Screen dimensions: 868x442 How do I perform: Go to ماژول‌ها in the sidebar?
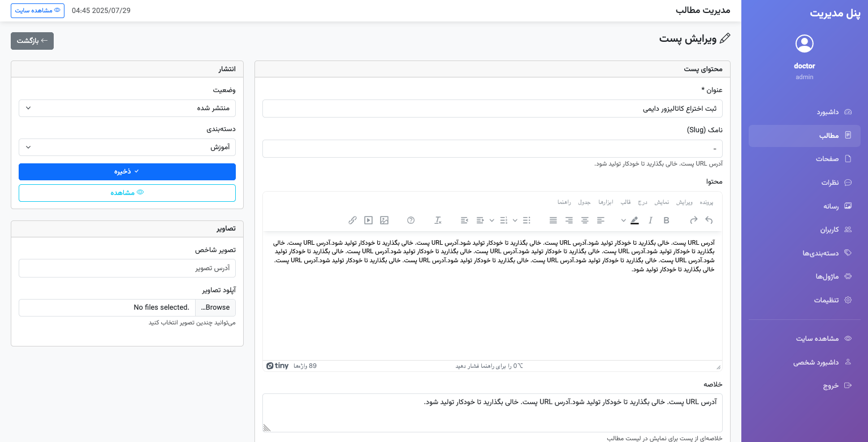pyautogui.click(x=804, y=276)
